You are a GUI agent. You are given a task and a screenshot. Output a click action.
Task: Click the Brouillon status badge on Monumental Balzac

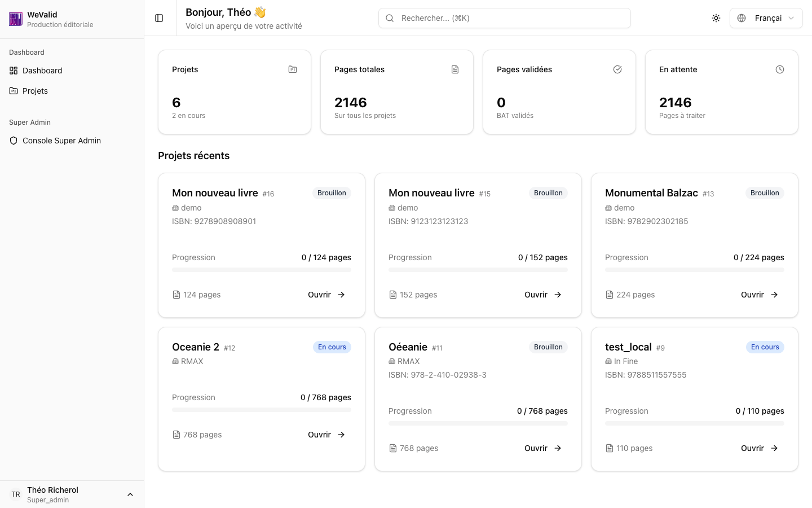[765, 192]
